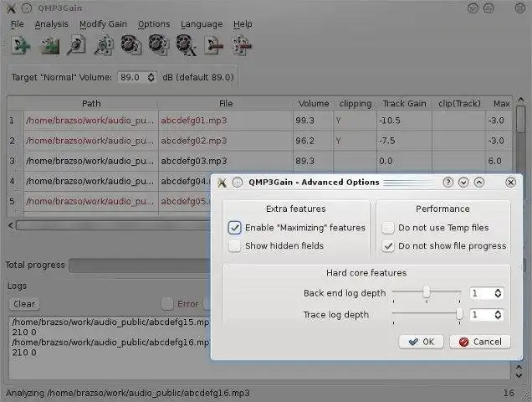Select row header number 5
This screenshot has height=402, width=532.
tap(13, 201)
